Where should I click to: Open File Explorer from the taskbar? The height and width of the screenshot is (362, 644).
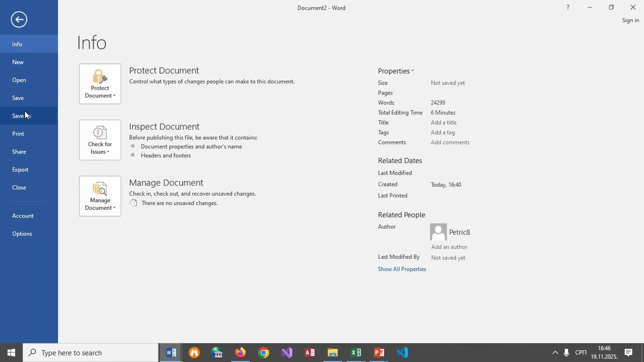(x=333, y=352)
